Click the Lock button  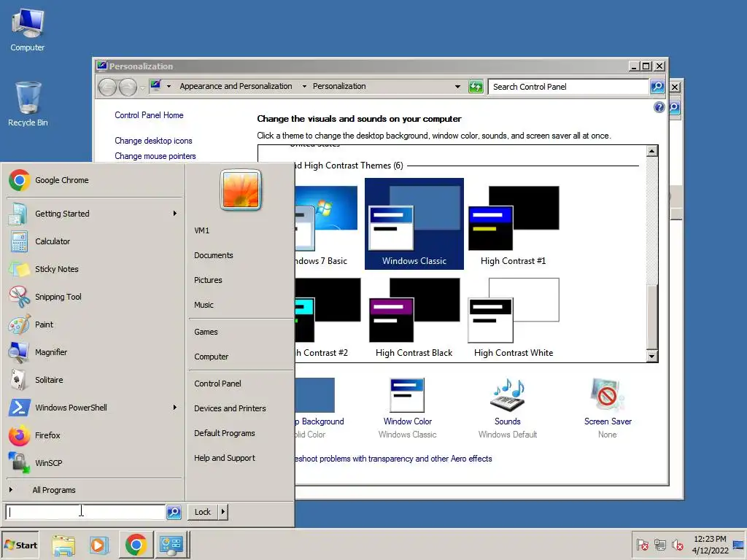click(x=203, y=512)
